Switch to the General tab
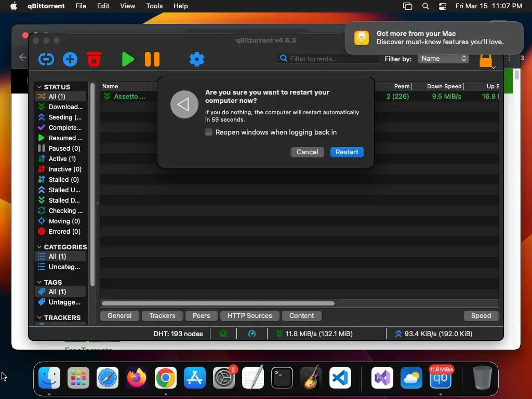Screen dimensions: 532x399 [119, 316]
